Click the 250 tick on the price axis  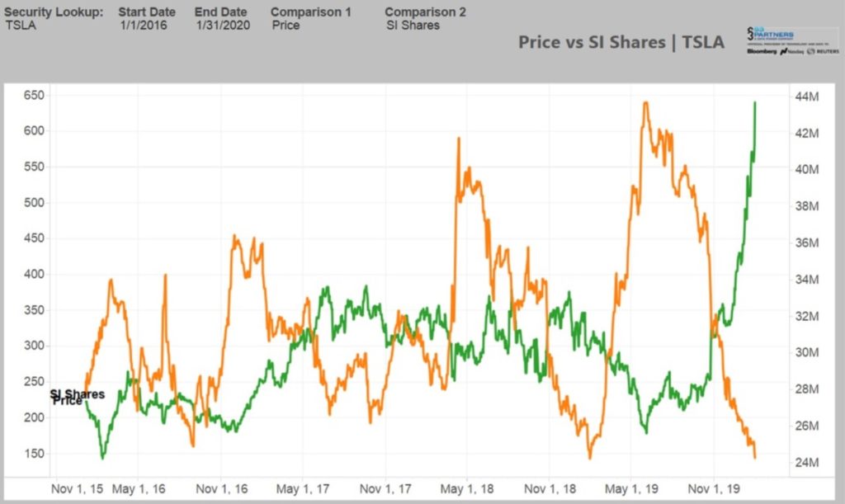point(34,382)
